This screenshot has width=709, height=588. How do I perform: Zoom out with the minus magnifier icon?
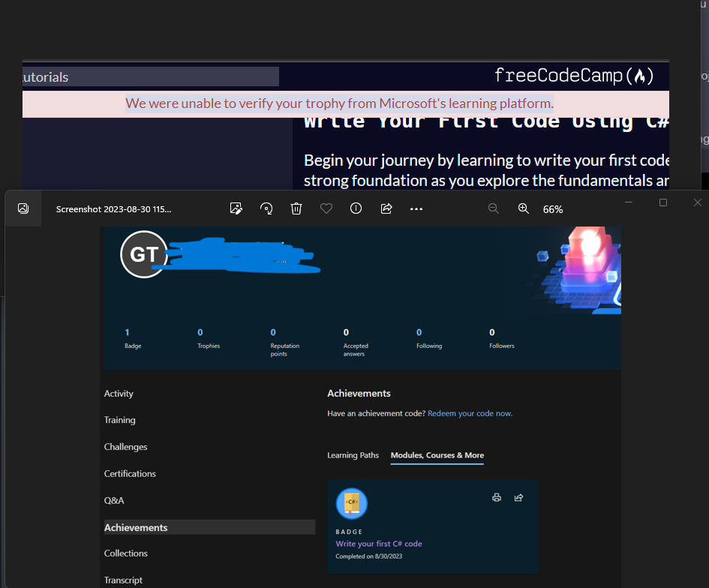[494, 208]
